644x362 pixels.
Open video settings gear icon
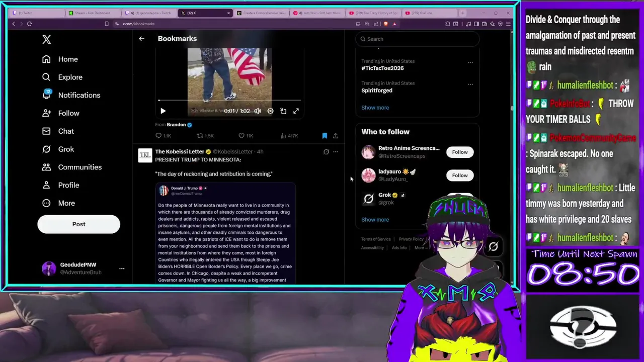point(270,111)
